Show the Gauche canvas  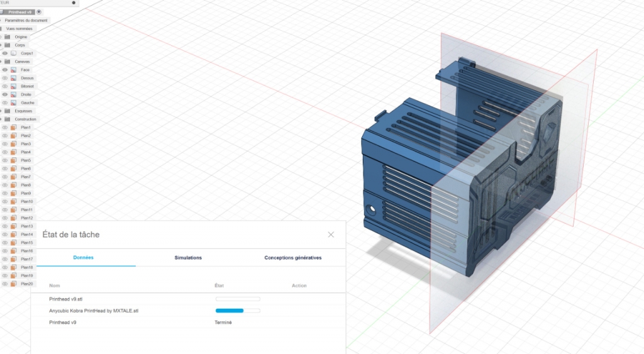[5, 102]
